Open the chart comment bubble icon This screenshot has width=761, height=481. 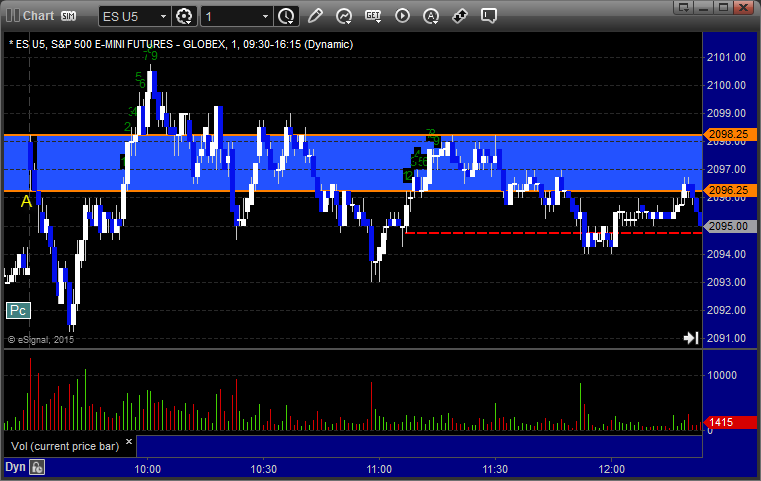[489, 16]
